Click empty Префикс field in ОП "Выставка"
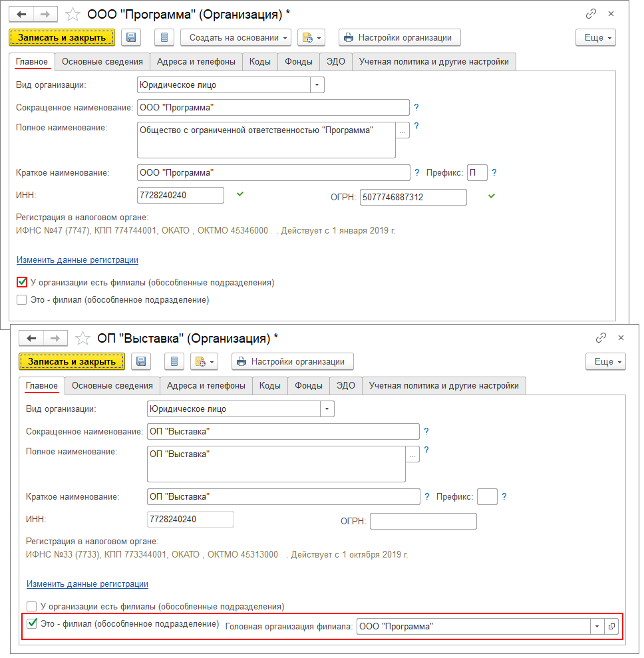The image size is (644, 658). pyautogui.click(x=488, y=496)
